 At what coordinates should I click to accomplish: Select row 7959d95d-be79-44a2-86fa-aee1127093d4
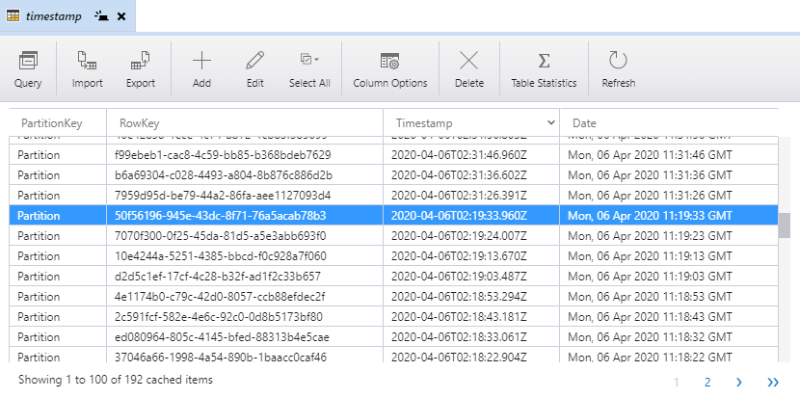click(x=394, y=195)
